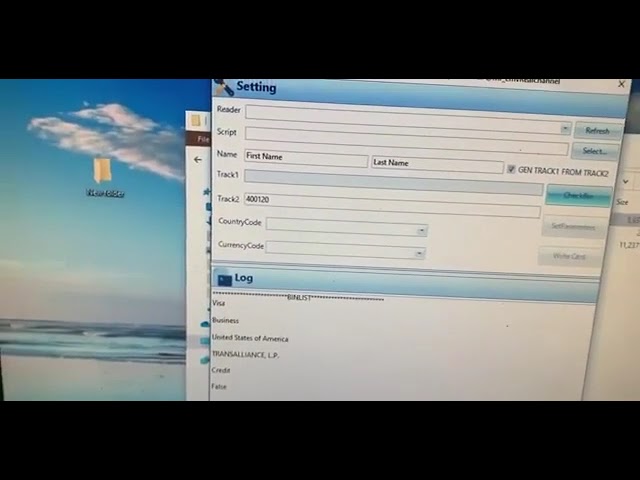Open the CurrencyCode dropdown
Screen dimensions: 640x480
419,253
